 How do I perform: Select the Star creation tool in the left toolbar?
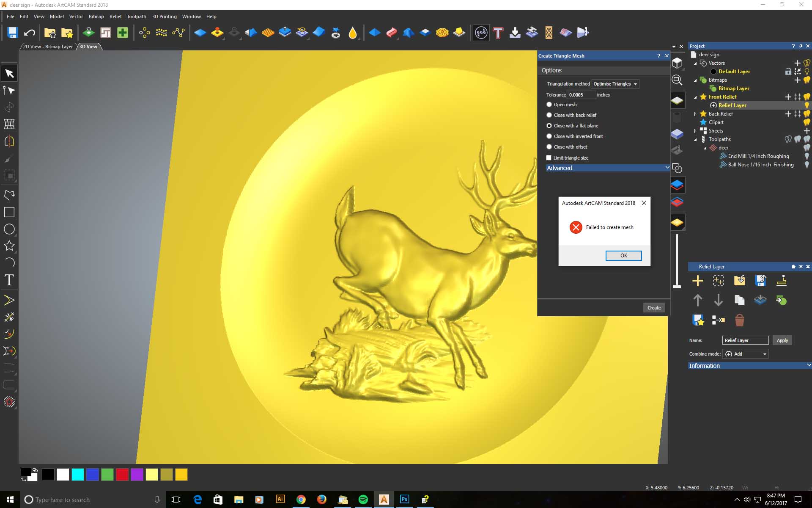click(9, 246)
